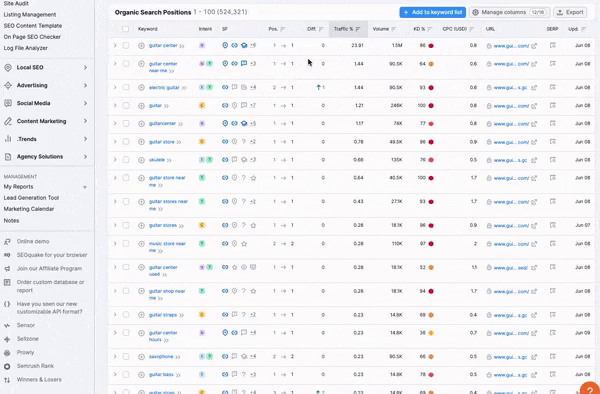The width and height of the screenshot is (600, 394).
Task: Click the Sellzone icon in sidebar
Action: click(7, 339)
